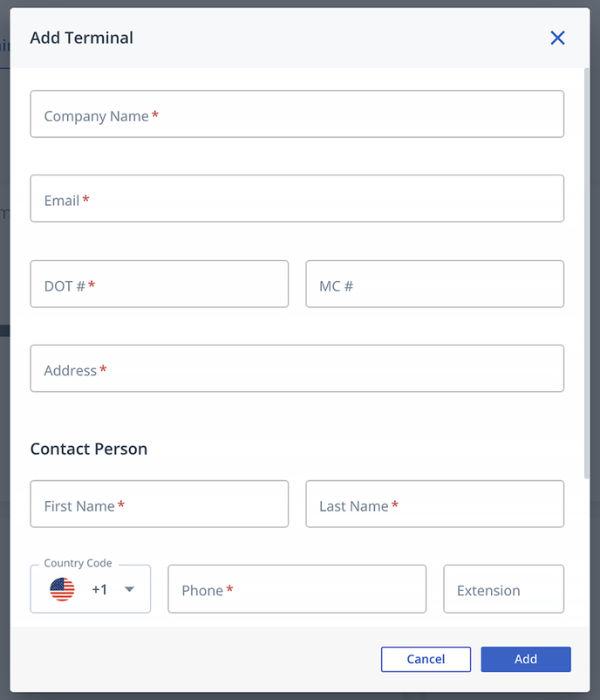
Task: Click the dialog's vertical scrollbar
Action: (587, 273)
